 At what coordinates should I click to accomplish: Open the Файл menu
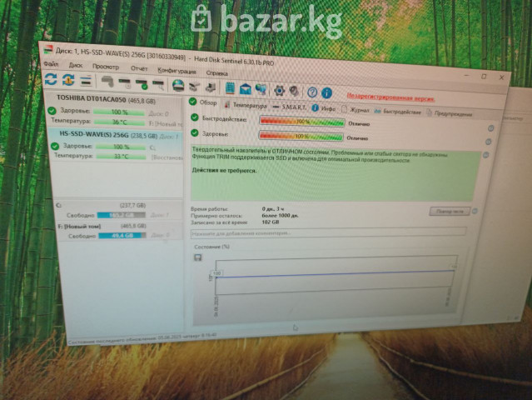pyautogui.click(x=51, y=63)
